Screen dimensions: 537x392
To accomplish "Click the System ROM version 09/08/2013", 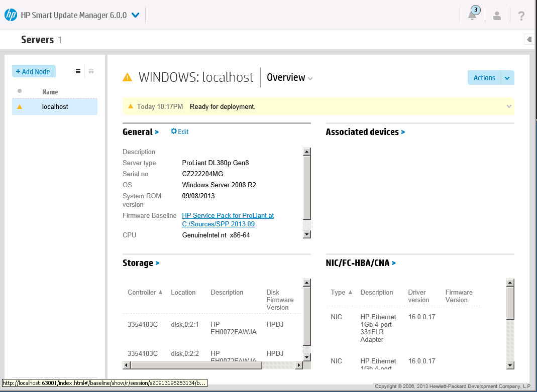I will pyautogui.click(x=198, y=196).
